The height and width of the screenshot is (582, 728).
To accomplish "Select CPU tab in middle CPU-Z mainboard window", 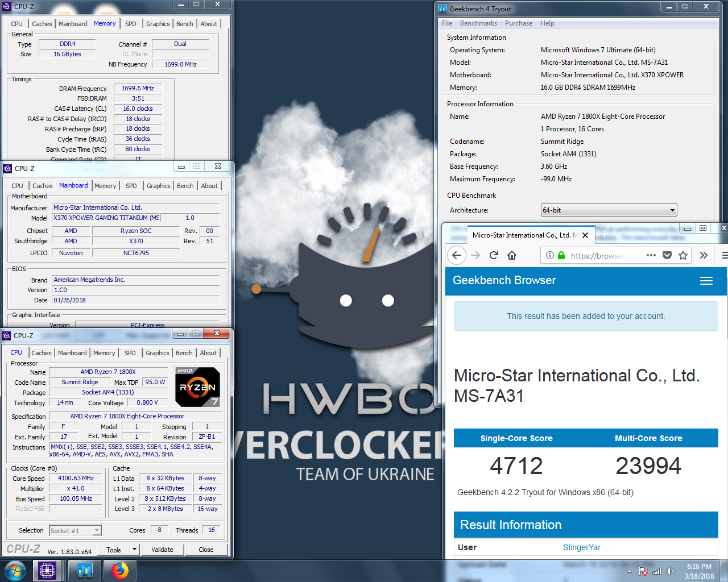I will [x=18, y=186].
